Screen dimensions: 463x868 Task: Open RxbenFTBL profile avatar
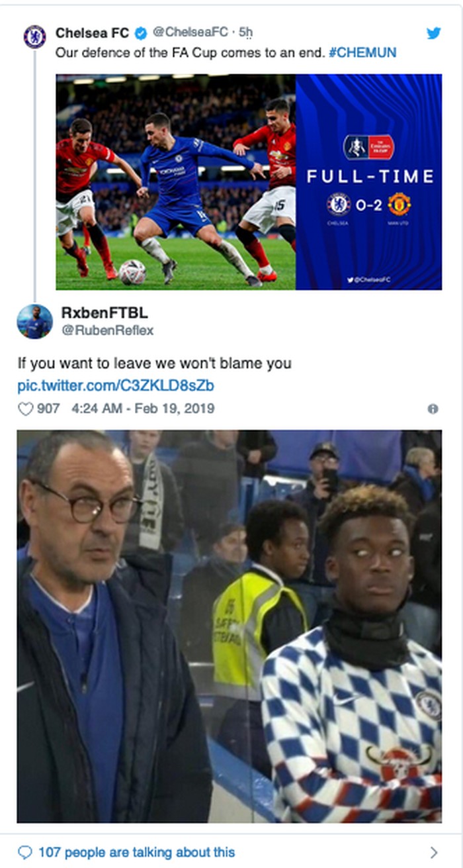pos(34,322)
